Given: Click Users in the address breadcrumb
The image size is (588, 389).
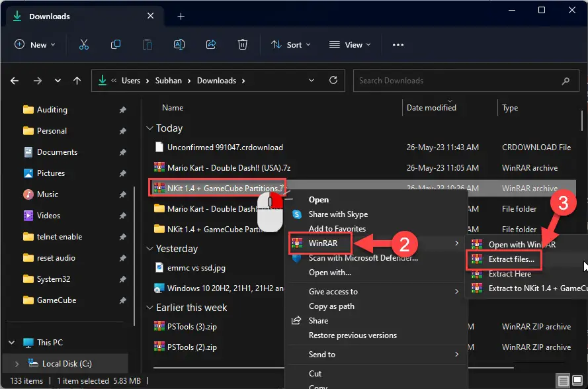Looking at the screenshot, I should [131, 81].
